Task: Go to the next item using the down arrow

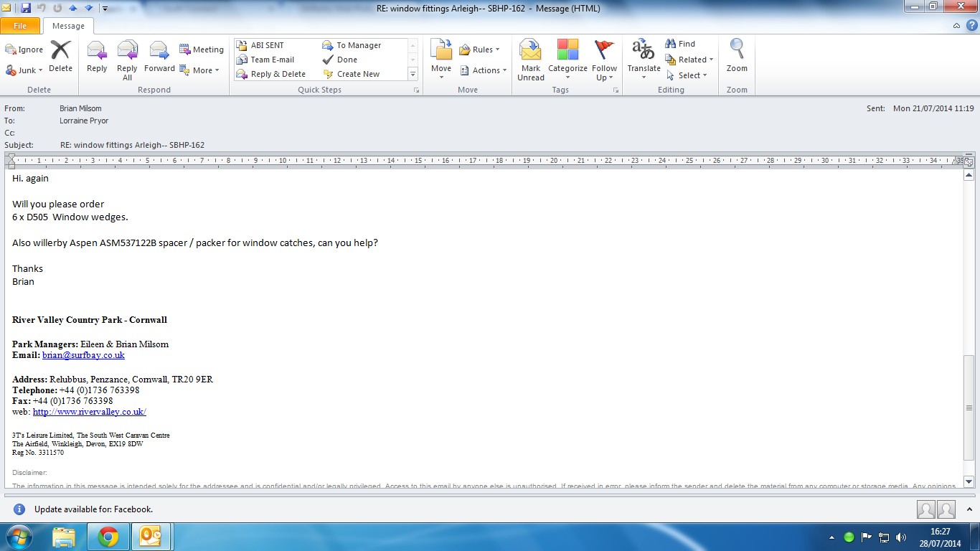Action: click(x=88, y=8)
